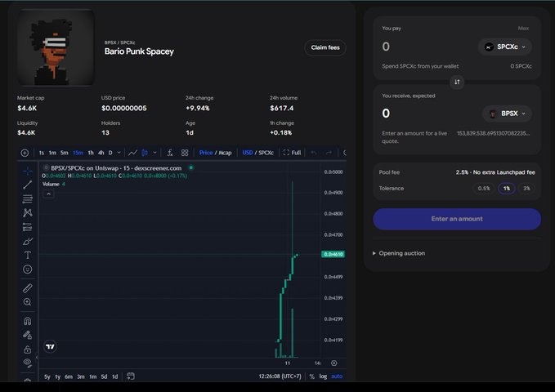Screen dimensions: 555x392
Task: Select the 1h timeframe
Action: click(91, 153)
